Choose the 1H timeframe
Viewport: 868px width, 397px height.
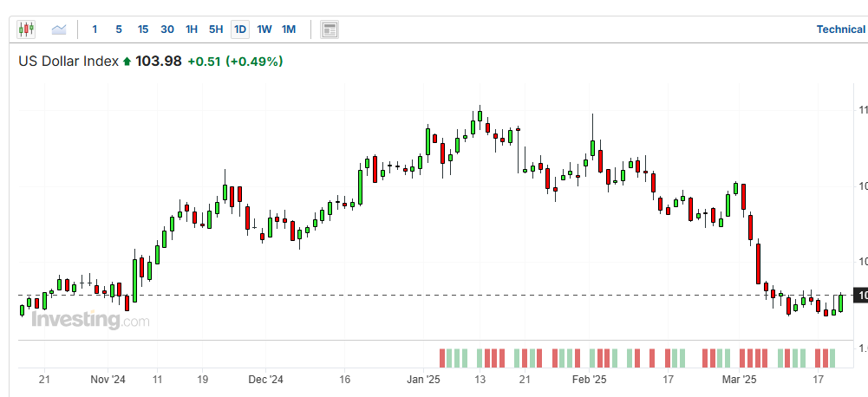[192, 29]
